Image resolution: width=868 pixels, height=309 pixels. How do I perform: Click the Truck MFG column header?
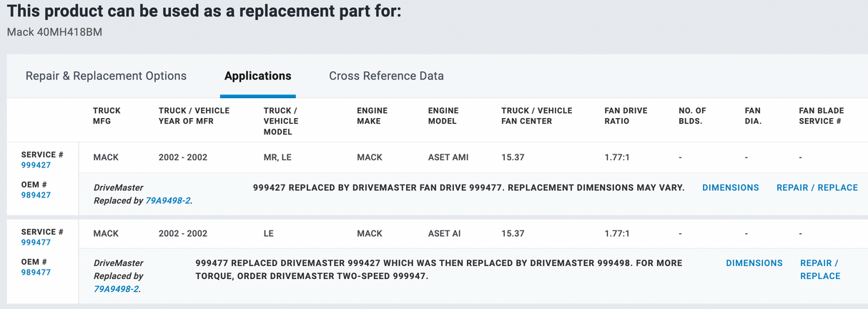[107, 116]
